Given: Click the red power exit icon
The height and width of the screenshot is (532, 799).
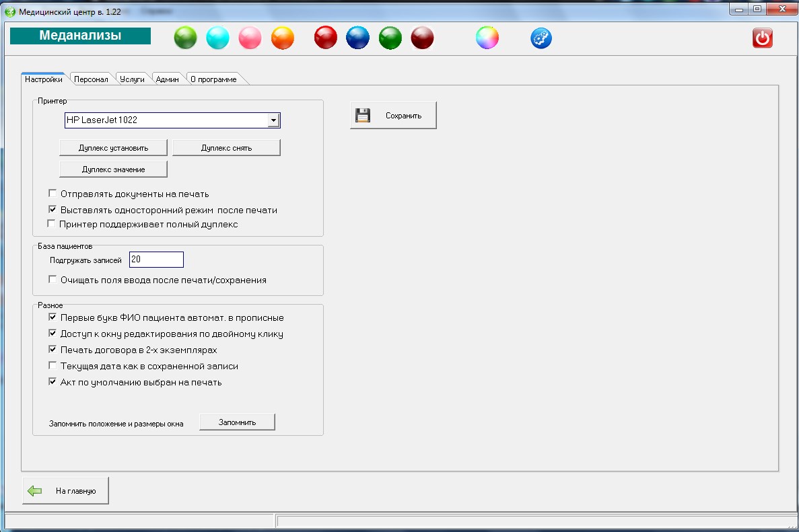Looking at the screenshot, I should tap(762, 38).
